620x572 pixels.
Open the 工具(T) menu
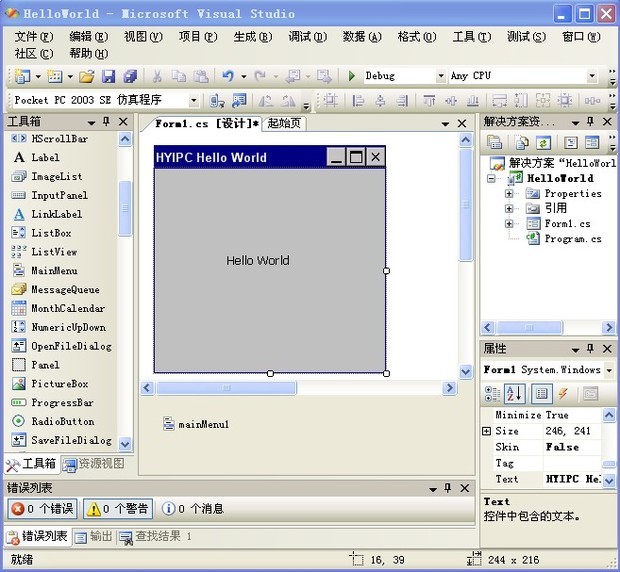(x=472, y=37)
